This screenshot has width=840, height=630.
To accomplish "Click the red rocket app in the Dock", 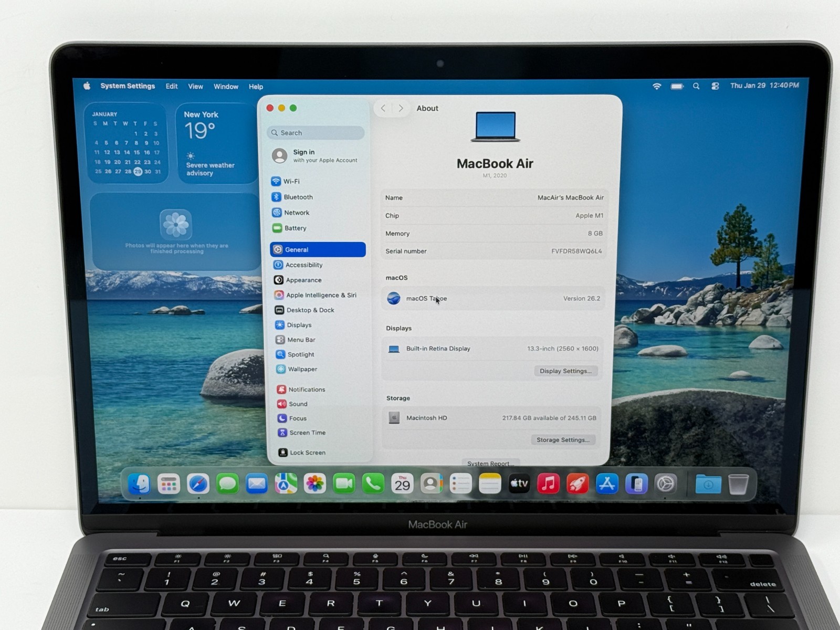I will [x=577, y=484].
